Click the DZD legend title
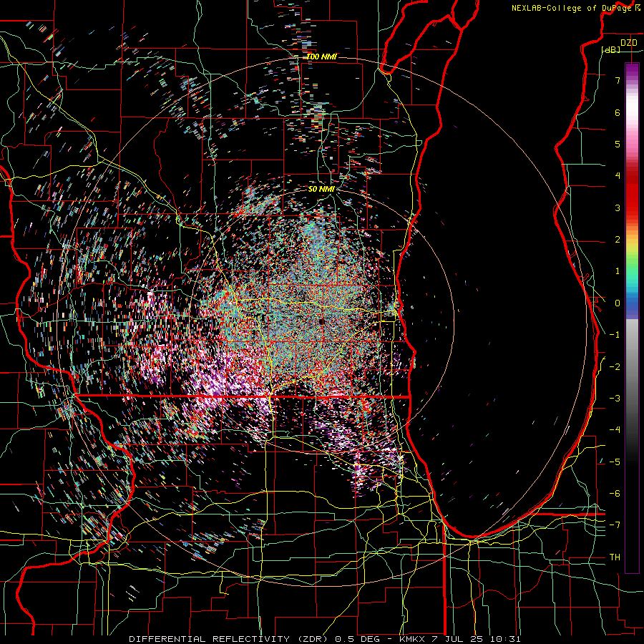The image size is (644, 644). [x=629, y=43]
